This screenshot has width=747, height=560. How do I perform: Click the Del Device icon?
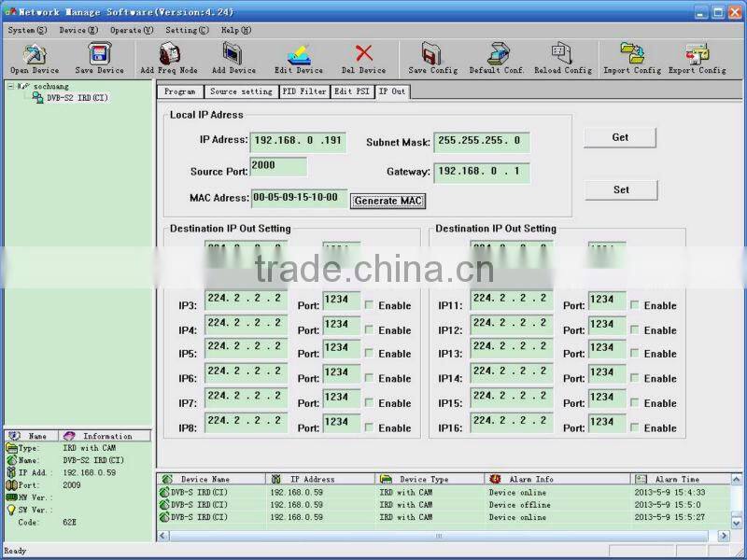click(x=364, y=56)
